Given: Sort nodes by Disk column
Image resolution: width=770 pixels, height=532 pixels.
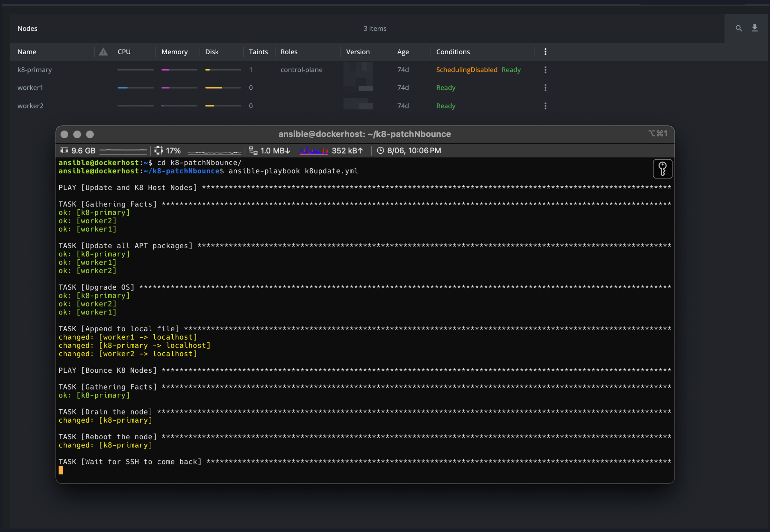Looking at the screenshot, I should [x=212, y=52].
